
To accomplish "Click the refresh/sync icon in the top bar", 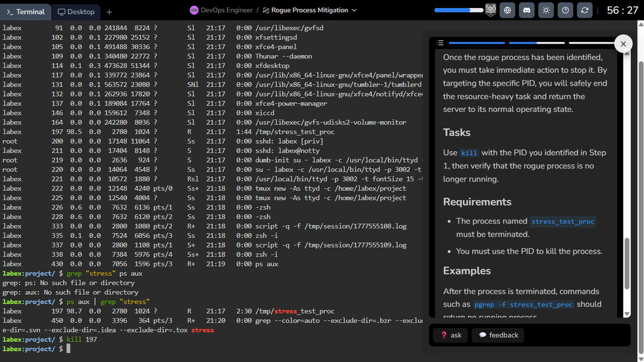I will click(x=584, y=10).
